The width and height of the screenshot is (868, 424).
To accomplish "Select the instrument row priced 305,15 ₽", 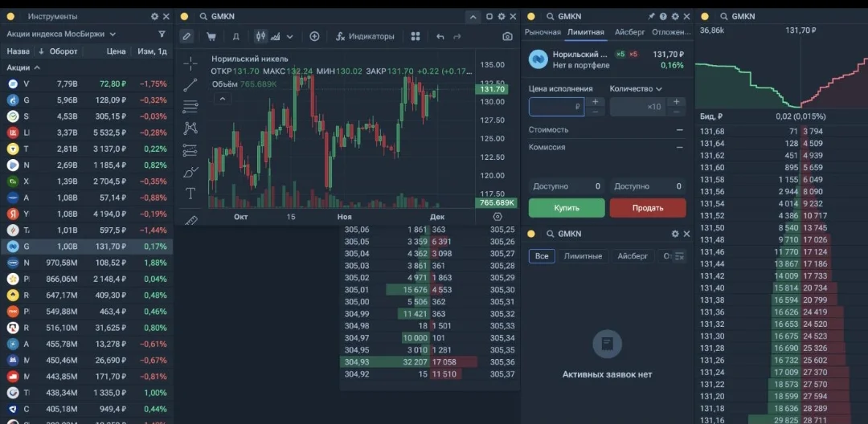I will pyautogui.click(x=87, y=116).
